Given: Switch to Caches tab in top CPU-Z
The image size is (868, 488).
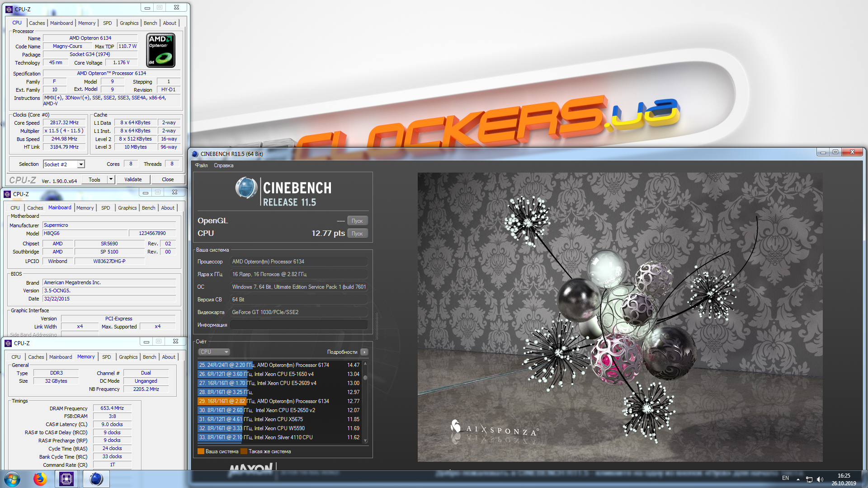Looking at the screenshot, I should tap(37, 23).
